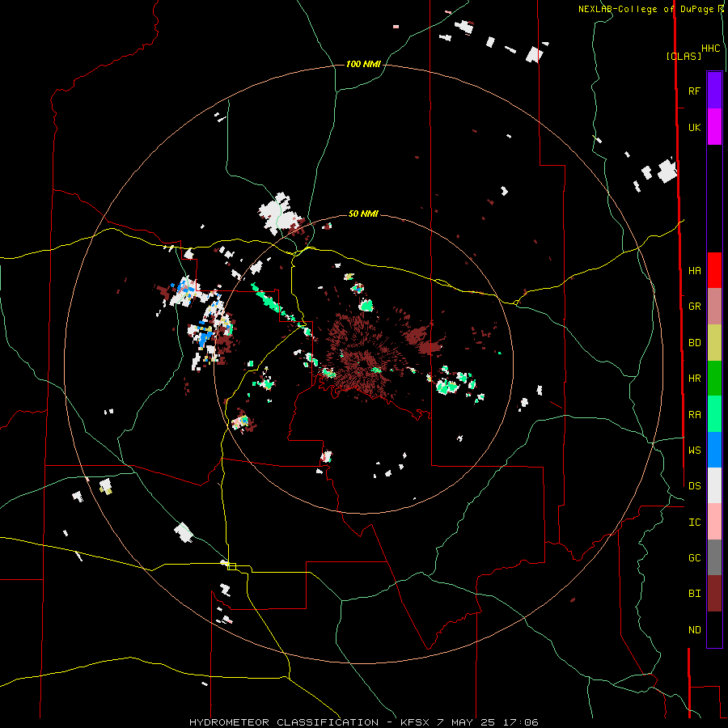Click the blue WS wet snow swatch
Screen dimensions: 728x728
coord(714,450)
